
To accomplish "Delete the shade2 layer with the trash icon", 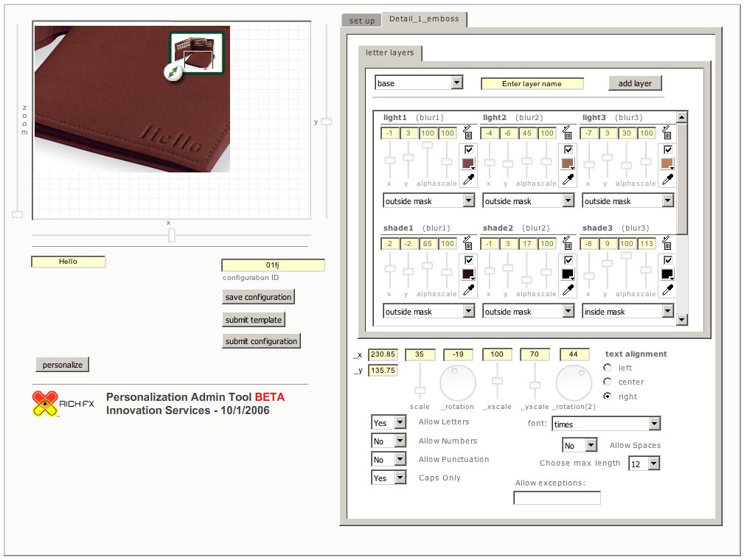I will (x=567, y=242).
